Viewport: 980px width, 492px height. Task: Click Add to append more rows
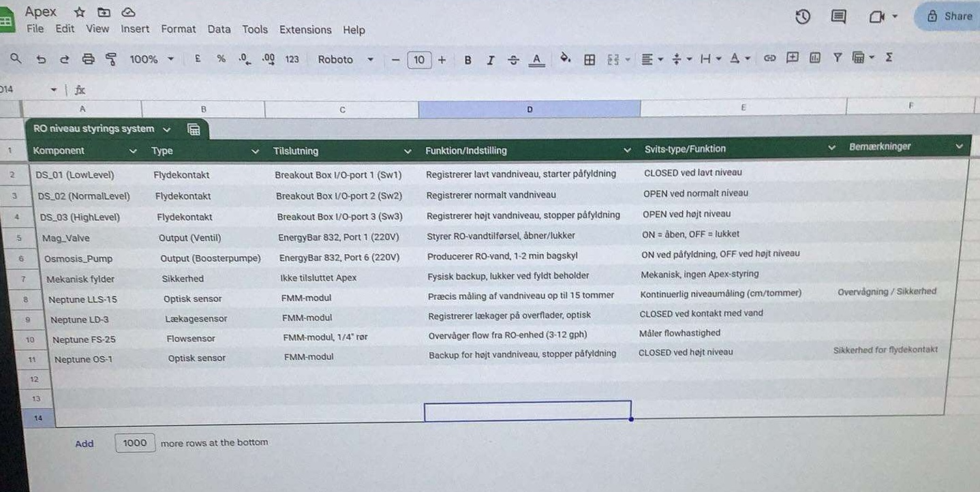(85, 444)
